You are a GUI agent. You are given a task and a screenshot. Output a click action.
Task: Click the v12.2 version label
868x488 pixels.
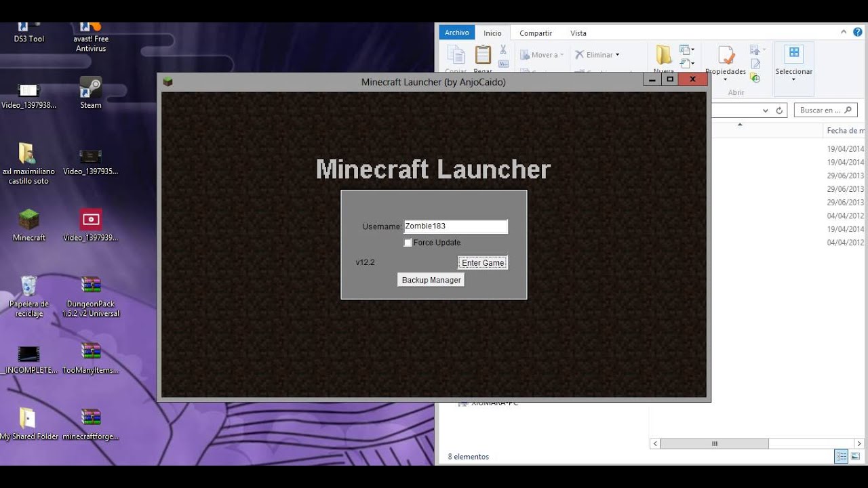point(365,262)
